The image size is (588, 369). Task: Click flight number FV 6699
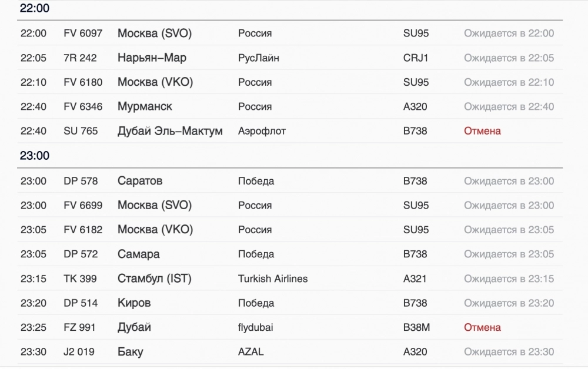(83, 206)
